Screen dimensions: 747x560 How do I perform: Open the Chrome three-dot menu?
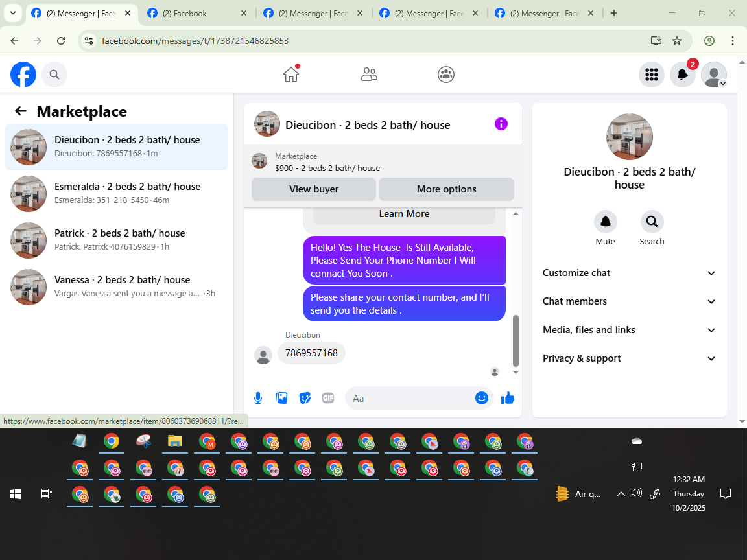[x=733, y=41]
